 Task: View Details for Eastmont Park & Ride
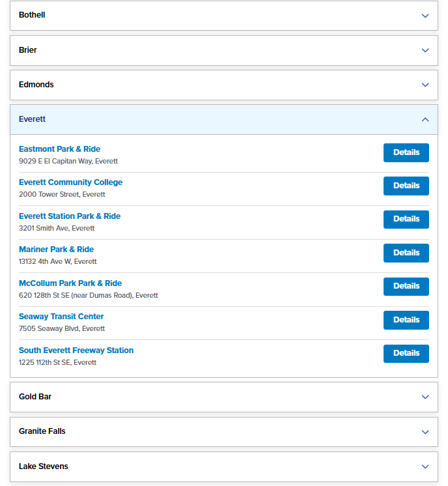tap(406, 152)
